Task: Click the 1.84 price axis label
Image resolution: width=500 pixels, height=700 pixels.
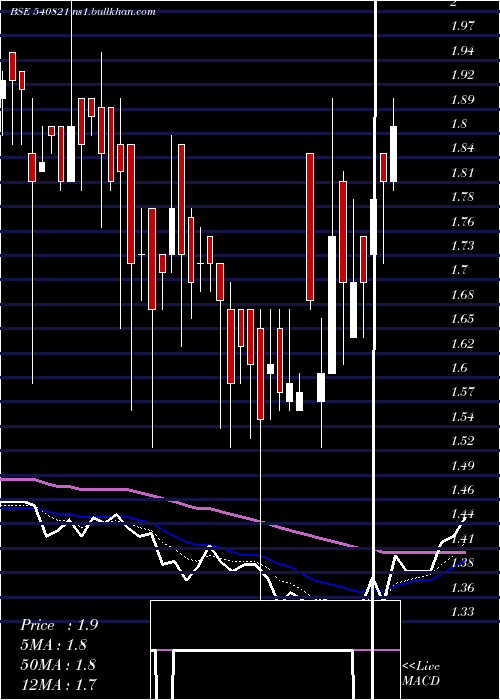Action: (462, 148)
